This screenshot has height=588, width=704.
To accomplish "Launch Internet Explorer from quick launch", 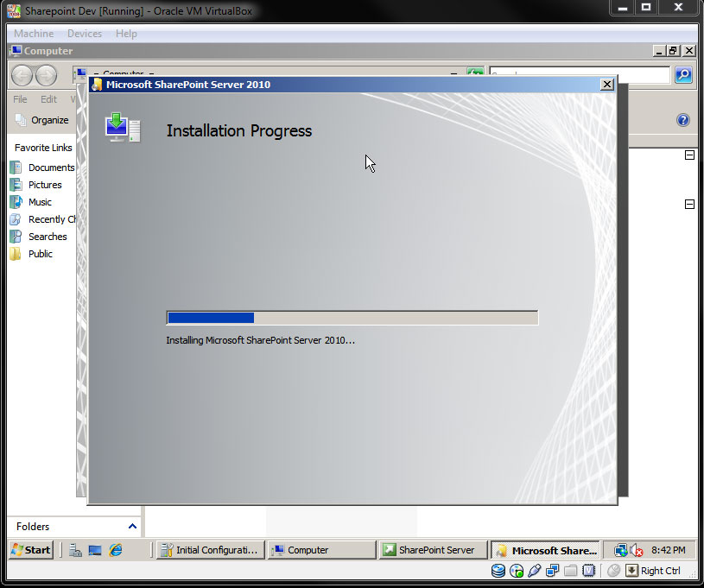I will (x=116, y=550).
